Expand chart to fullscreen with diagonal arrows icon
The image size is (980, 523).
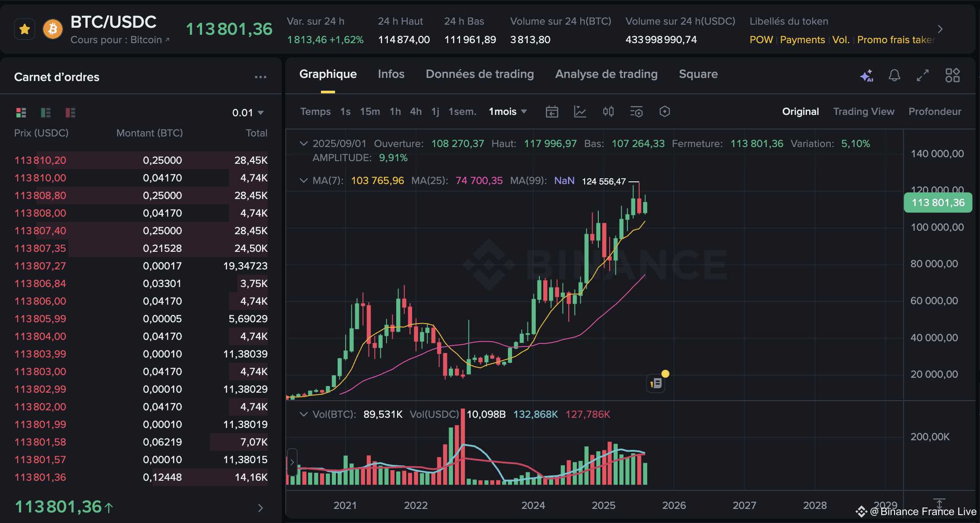tap(923, 75)
